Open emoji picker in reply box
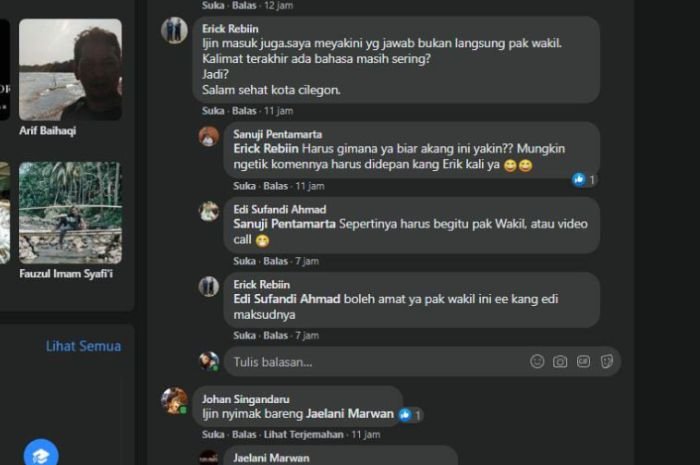 click(x=537, y=361)
